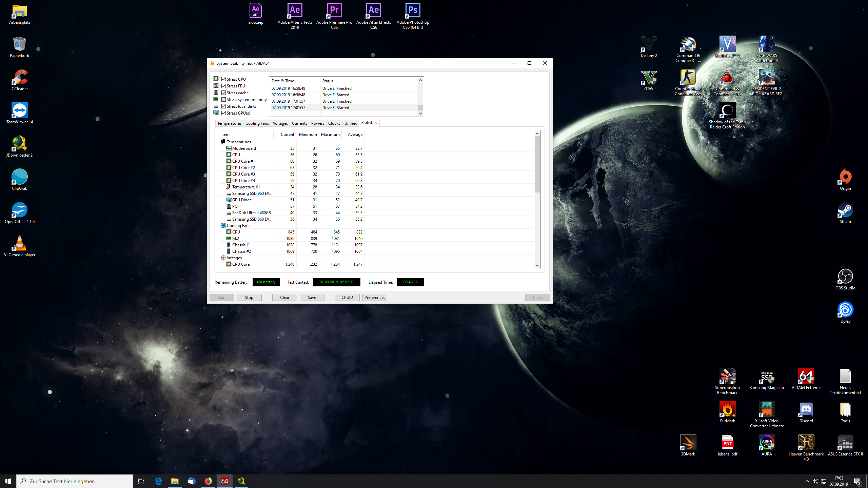Open the Superposition Benchmark shortcut
The image size is (868, 488).
[x=727, y=376]
